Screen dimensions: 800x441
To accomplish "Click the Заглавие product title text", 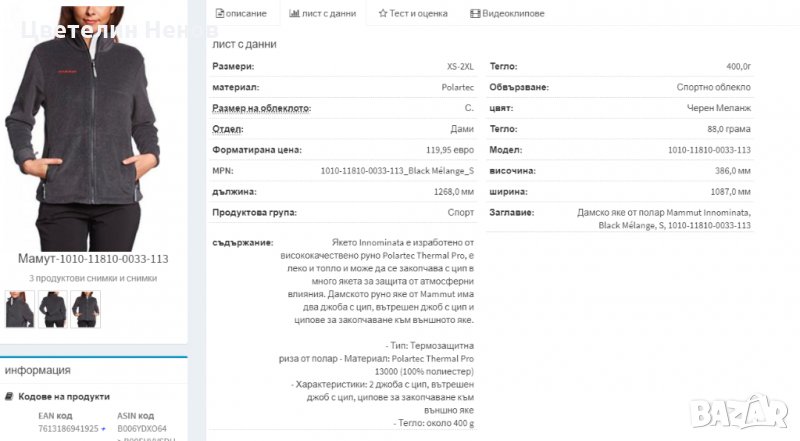I will 663,219.
